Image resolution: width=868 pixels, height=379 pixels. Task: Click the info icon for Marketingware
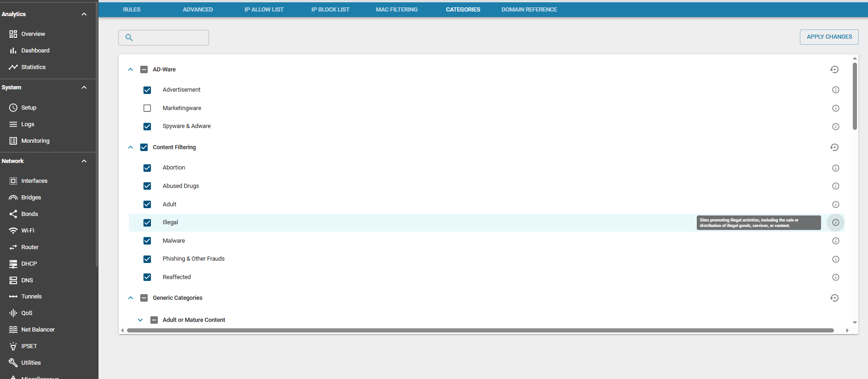point(835,108)
